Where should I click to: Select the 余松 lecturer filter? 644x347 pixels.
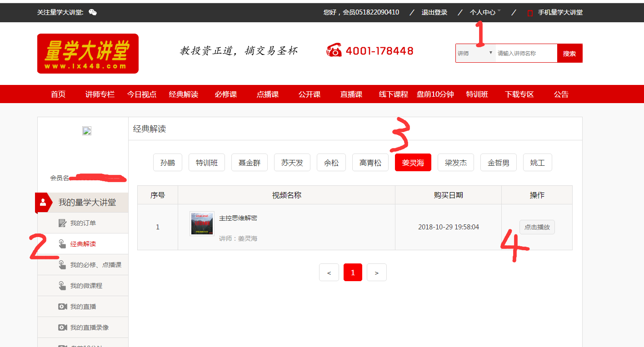click(x=331, y=163)
